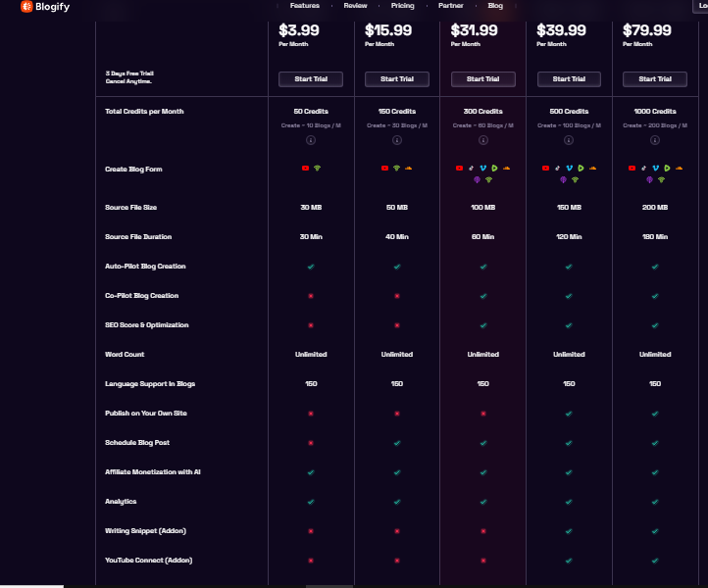Click green signal icon in $39.99 plan column

tap(575, 179)
